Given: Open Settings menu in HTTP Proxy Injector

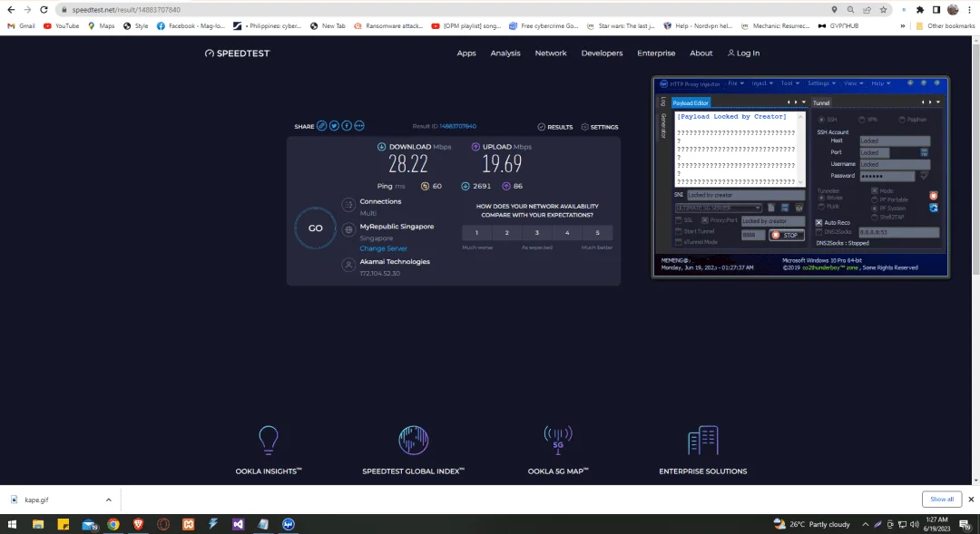Looking at the screenshot, I should [x=821, y=83].
